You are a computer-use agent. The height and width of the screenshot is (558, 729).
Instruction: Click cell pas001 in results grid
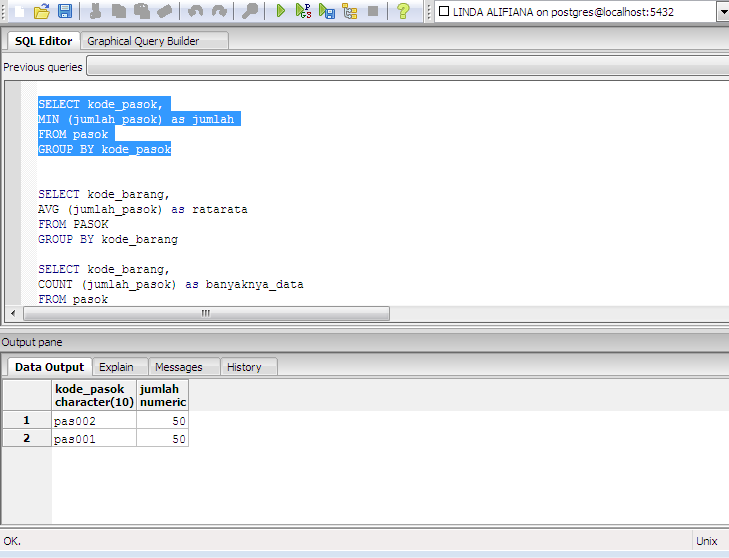(x=94, y=438)
